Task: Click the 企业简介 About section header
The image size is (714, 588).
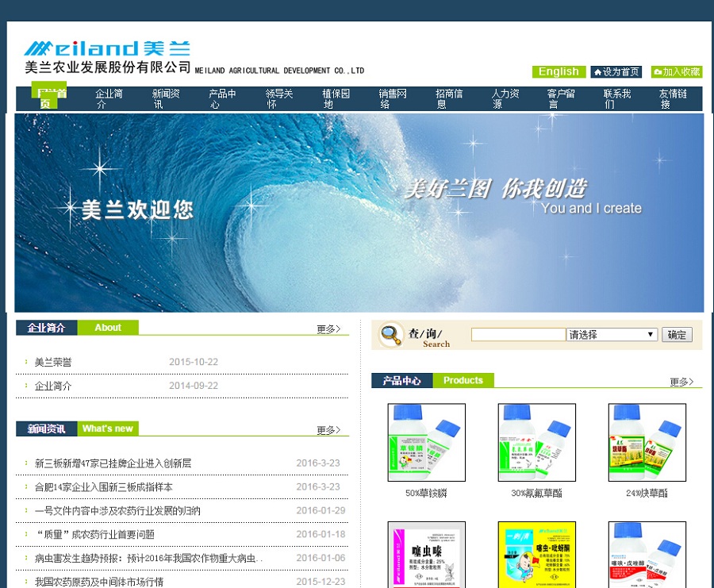Action: [77, 328]
